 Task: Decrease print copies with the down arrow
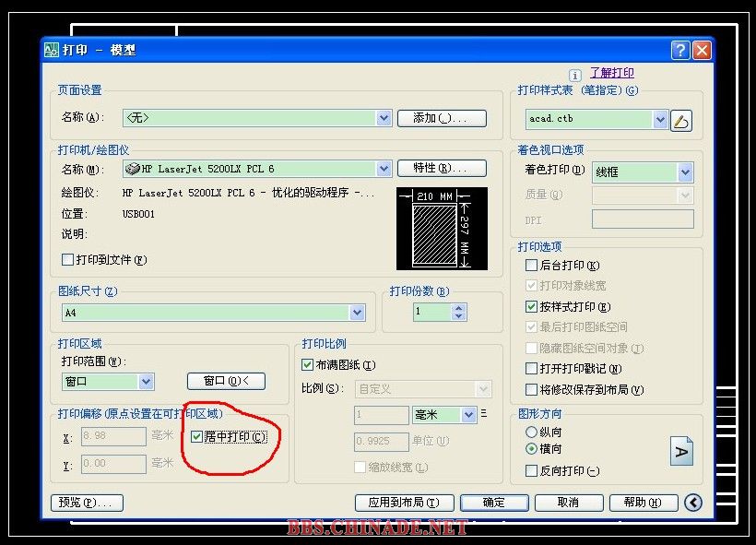459,316
